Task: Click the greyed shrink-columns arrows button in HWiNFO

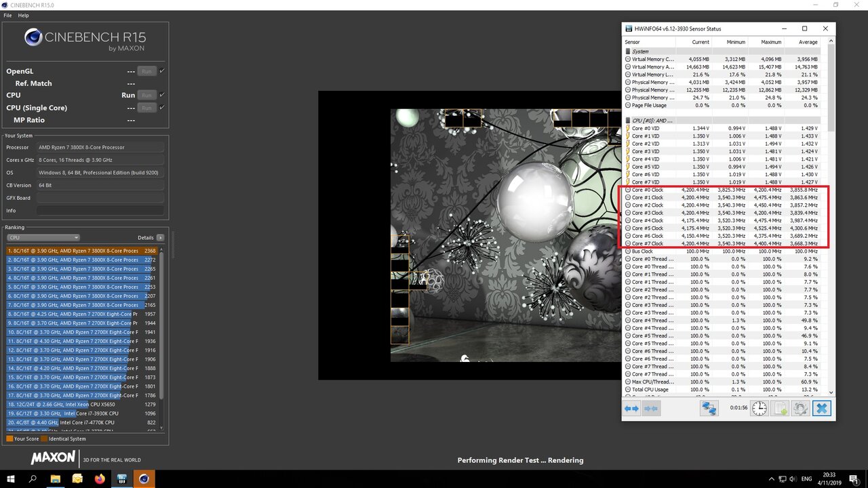Action: pos(651,408)
